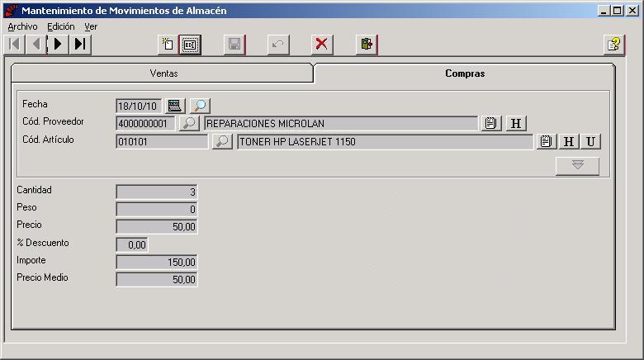Go to the previous record
Image resolution: width=644 pixels, height=360 pixels.
pyautogui.click(x=36, y=44)
